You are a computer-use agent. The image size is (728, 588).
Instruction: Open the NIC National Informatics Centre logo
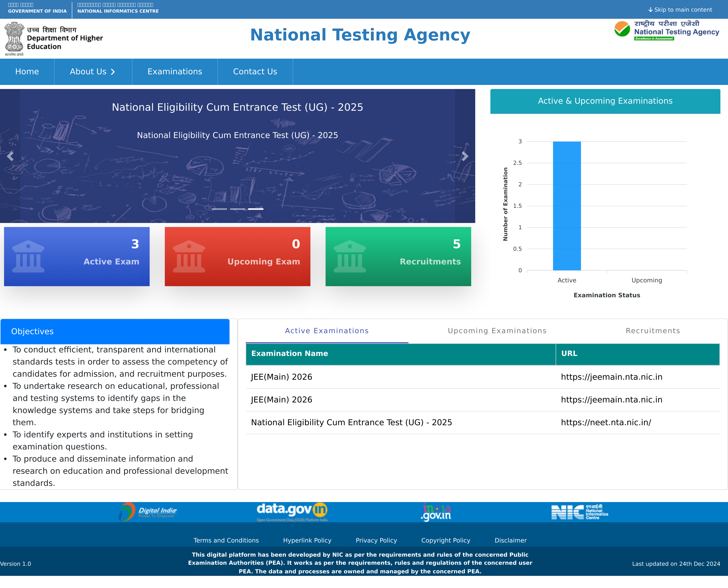coord(580,512)
